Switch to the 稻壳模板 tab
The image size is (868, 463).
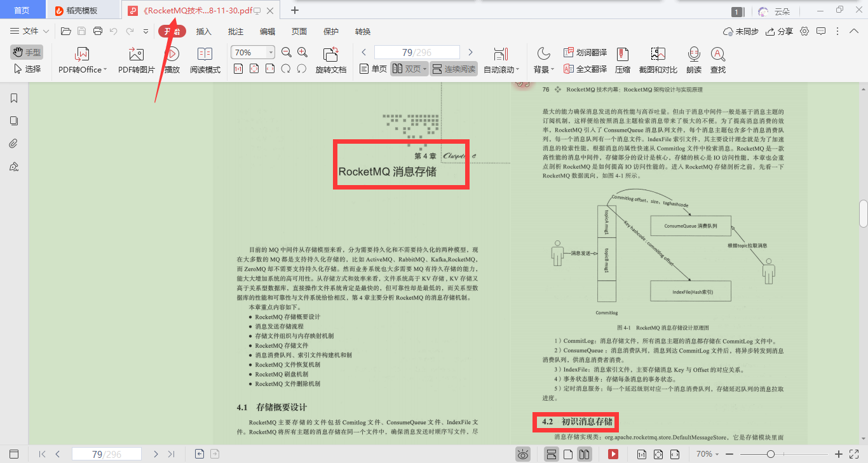pyautogui.click(x=77, y=10)
